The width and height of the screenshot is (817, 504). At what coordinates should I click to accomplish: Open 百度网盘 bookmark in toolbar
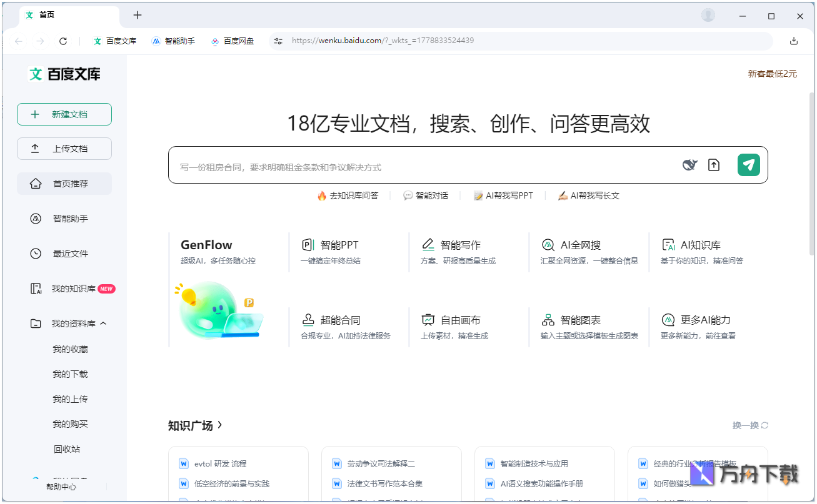tap(232, 41)
